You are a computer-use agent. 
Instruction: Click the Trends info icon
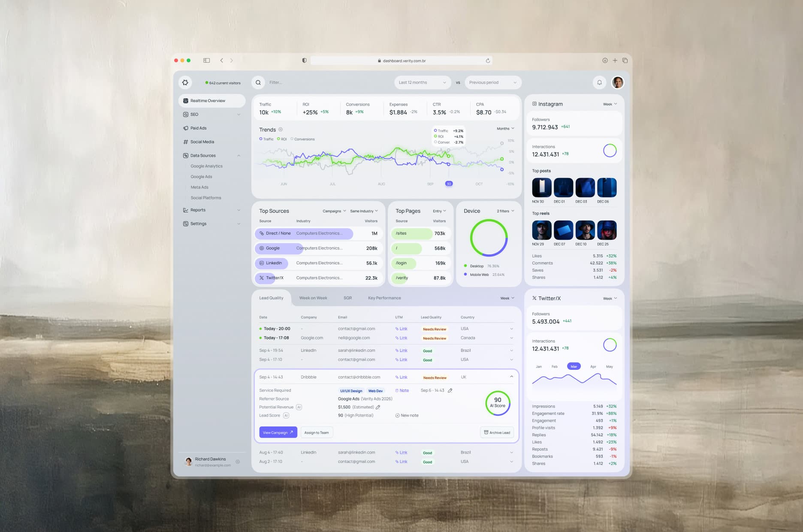(x=281, y=130)
